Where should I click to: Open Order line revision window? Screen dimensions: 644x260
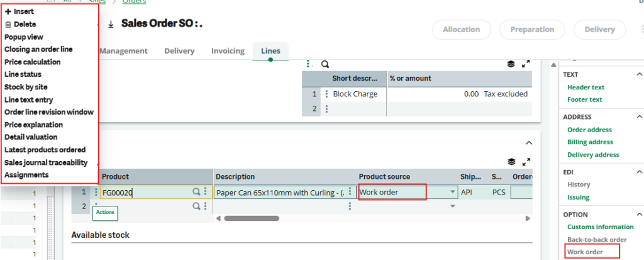49,112
